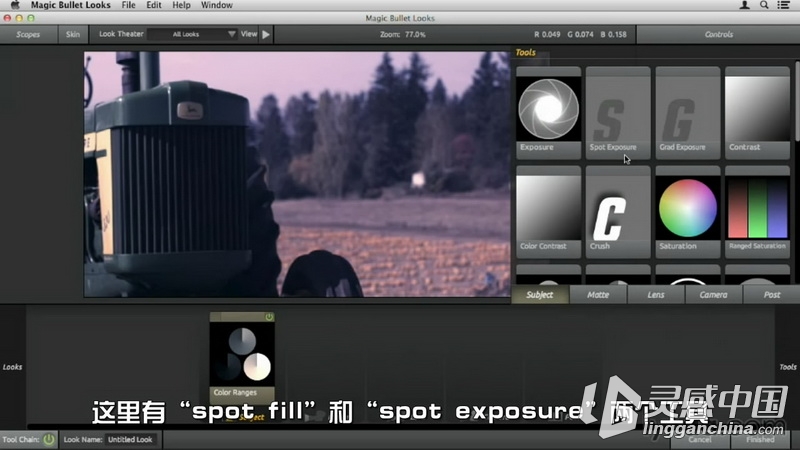Open the Window menu

pos(216,5)
